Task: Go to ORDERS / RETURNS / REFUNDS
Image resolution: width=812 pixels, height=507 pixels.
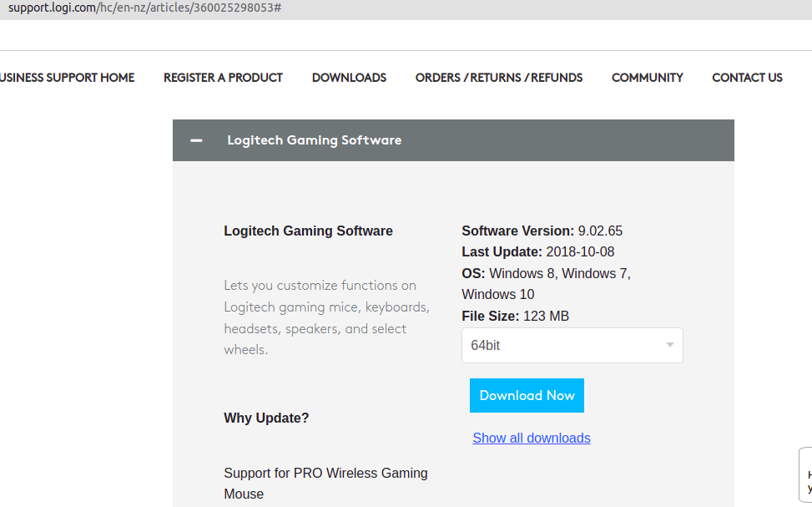Action: 498,77
